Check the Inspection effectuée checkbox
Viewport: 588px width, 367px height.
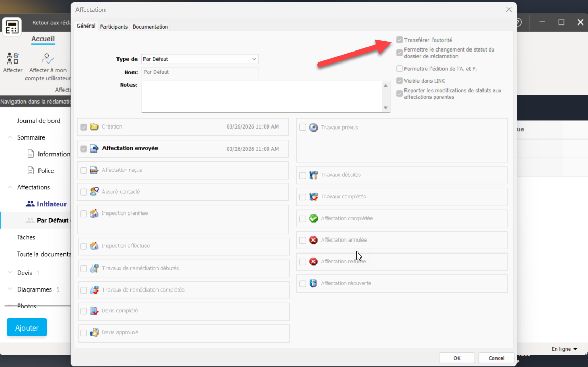pos(84,246)
